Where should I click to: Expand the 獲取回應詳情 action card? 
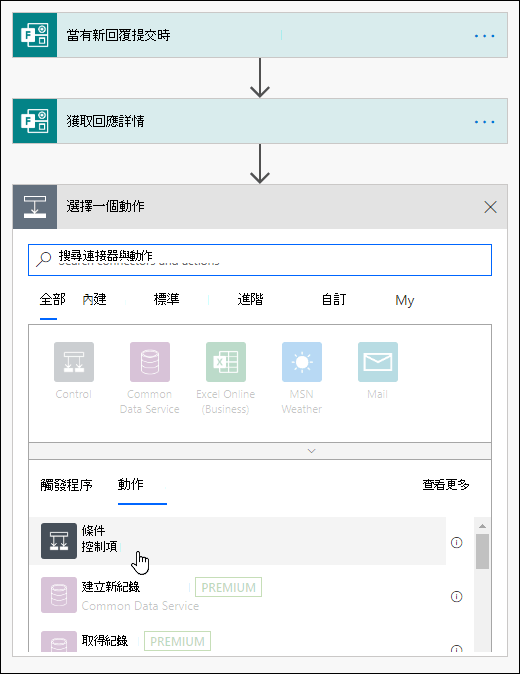click(260, 121)
